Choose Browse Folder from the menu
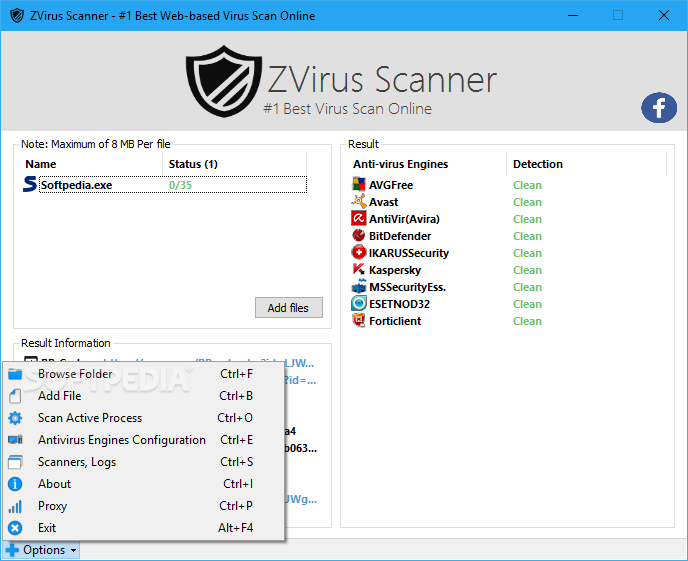Image resolution: width=688 pixels, height=561 pixels. 144,374
